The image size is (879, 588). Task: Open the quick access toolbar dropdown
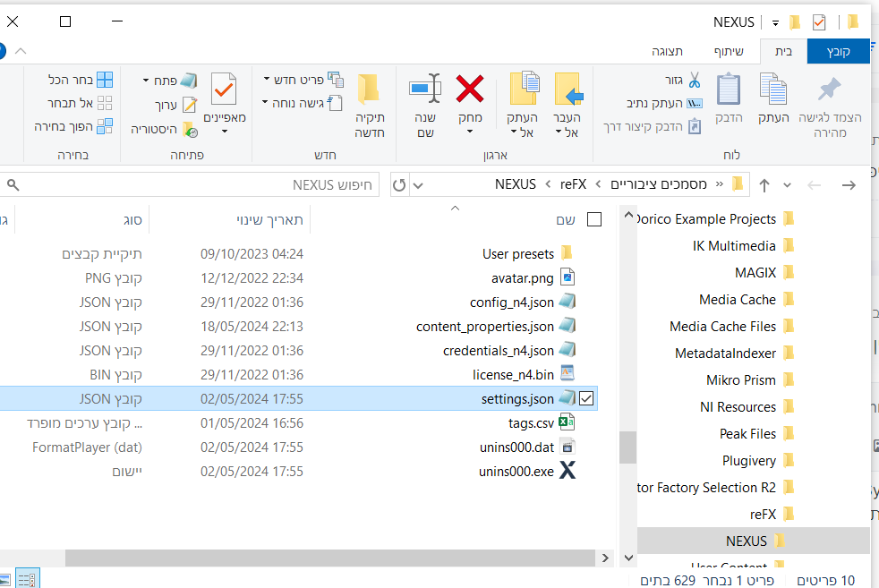coord(775,23)
